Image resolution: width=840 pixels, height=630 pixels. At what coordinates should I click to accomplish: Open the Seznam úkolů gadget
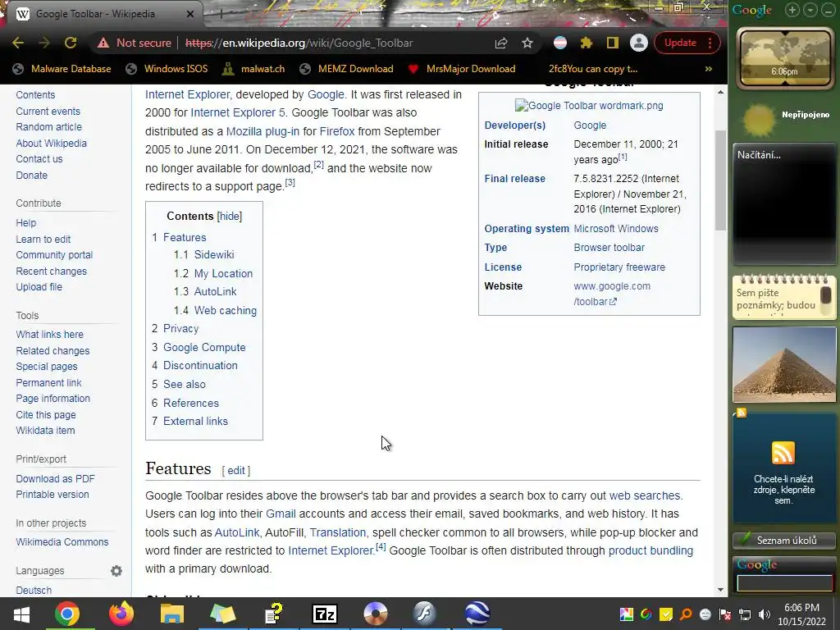(x=784, y=541)
